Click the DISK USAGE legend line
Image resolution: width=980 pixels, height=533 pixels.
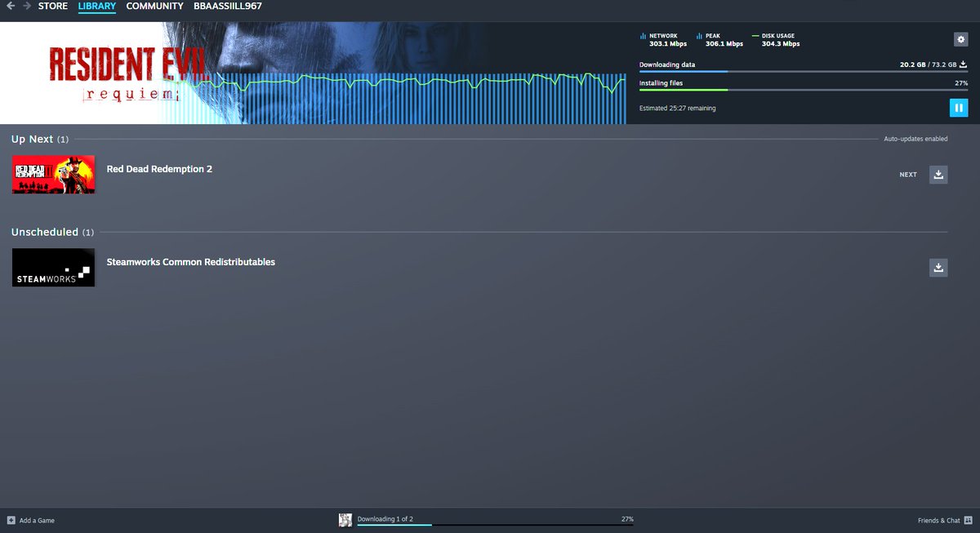coord(755,36)
